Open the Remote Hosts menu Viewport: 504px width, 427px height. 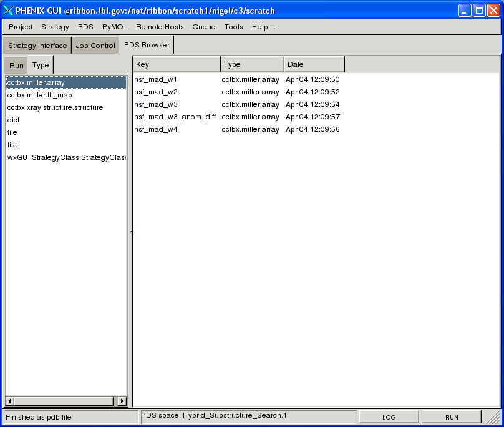tap(160, 27)
